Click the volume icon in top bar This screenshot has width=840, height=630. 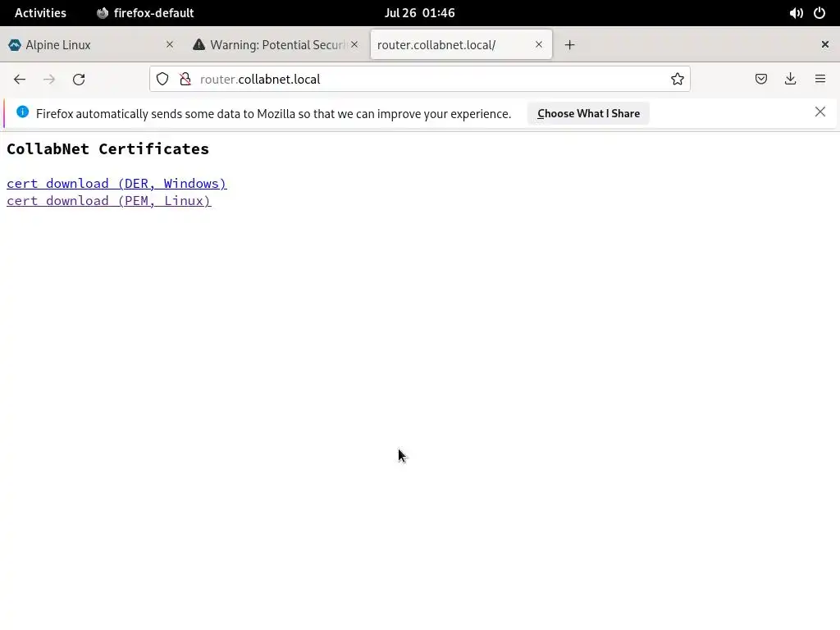(x=796, y=13)
